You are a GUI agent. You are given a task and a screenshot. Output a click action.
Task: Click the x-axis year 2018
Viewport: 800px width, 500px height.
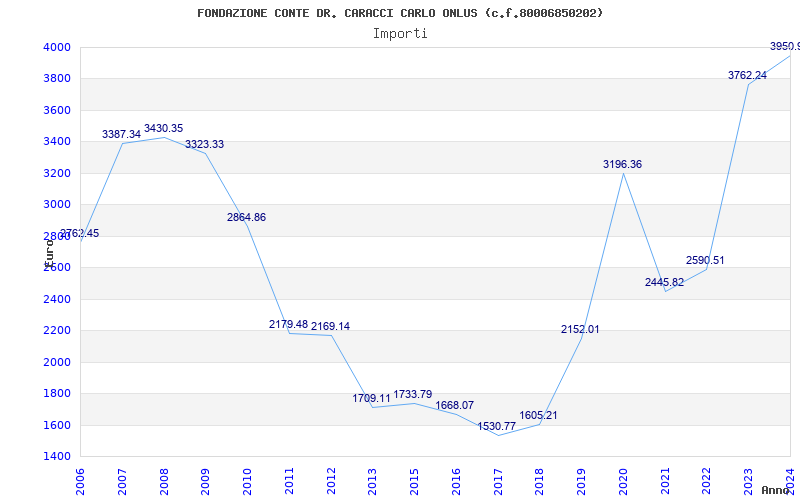[540, 482]
